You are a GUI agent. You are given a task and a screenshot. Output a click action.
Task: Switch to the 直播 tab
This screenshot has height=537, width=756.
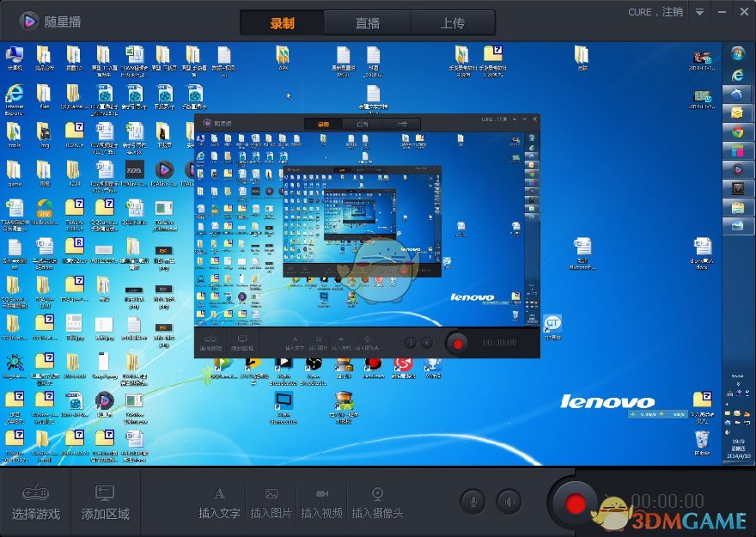click(x=367, y=23)
